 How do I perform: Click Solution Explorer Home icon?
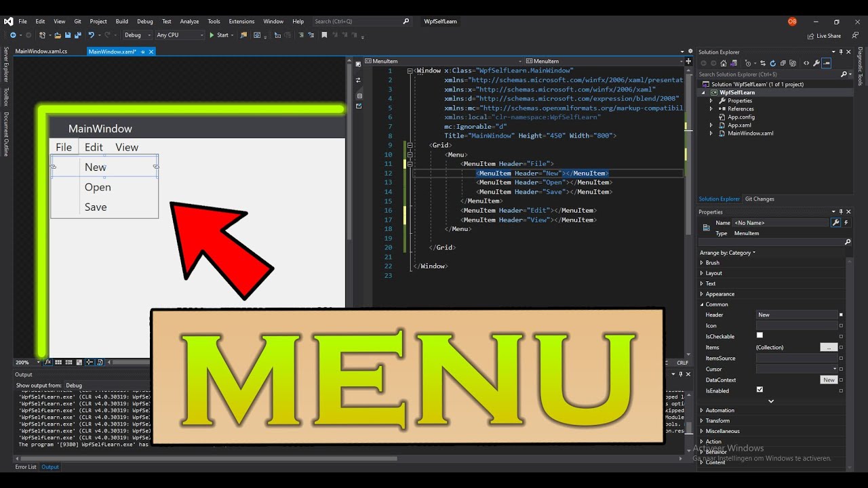(x=725, y=63)
